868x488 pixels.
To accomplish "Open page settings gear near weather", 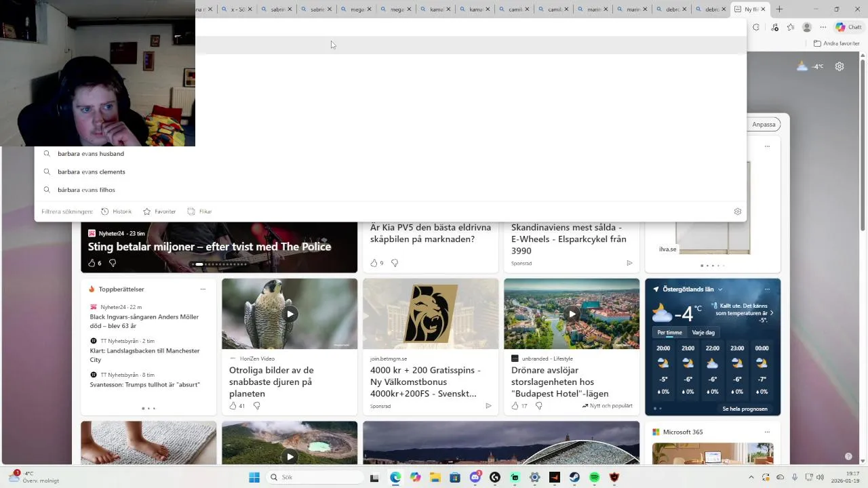I will (840, 66).
